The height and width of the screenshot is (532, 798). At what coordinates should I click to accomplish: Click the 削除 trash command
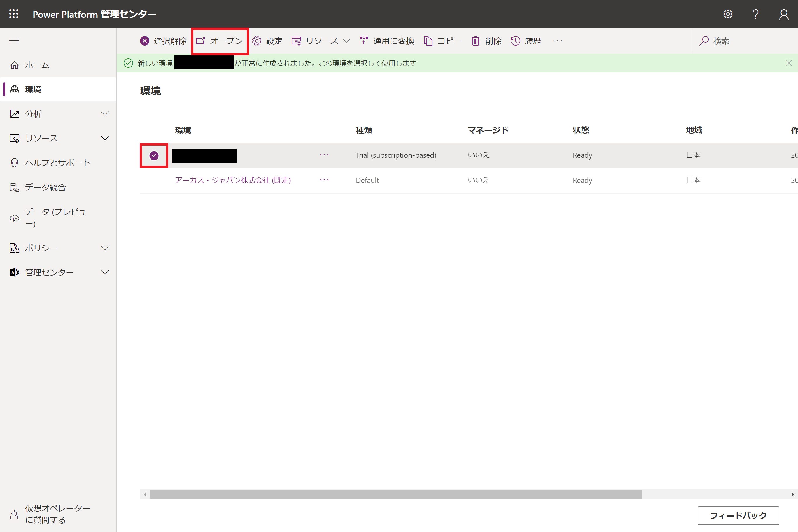tap(487, 41)
